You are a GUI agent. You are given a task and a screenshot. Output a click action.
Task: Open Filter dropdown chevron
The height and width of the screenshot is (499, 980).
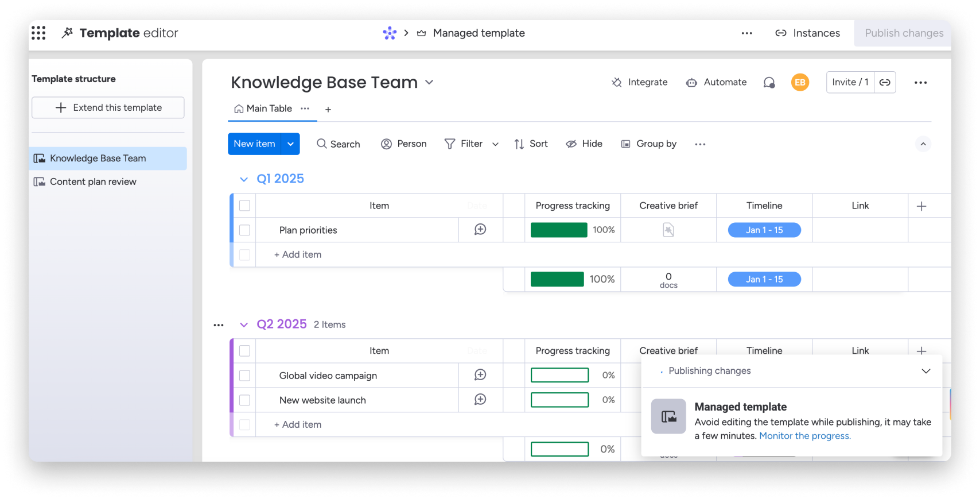(495, 144)
